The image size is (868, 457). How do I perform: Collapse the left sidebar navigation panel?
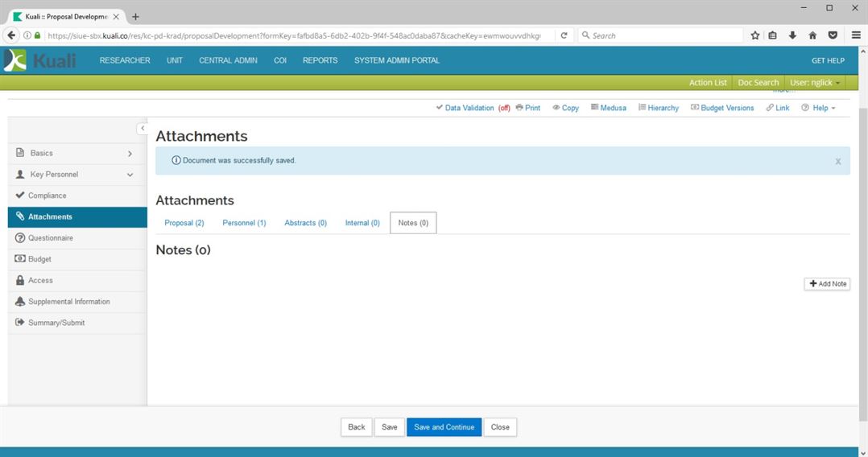point(143,128)
